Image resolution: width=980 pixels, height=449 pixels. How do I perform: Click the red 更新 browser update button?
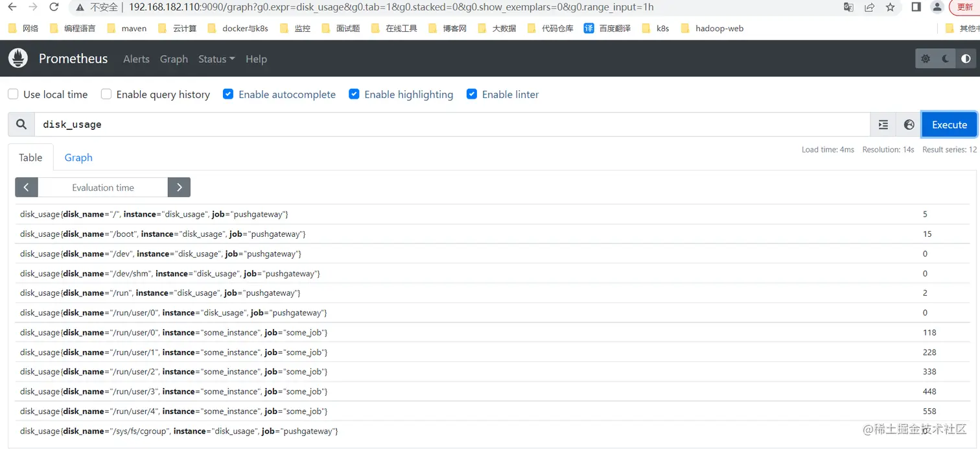pos(966,7)
